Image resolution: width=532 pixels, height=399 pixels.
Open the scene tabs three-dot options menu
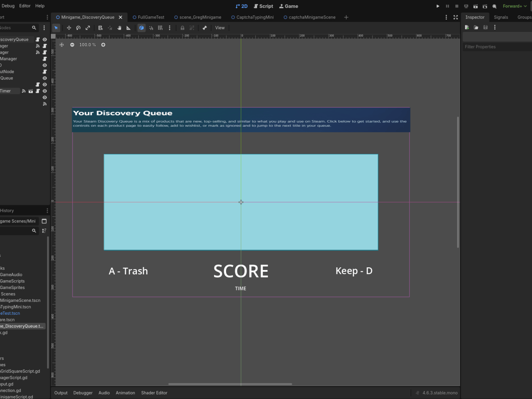click(446, 17)
